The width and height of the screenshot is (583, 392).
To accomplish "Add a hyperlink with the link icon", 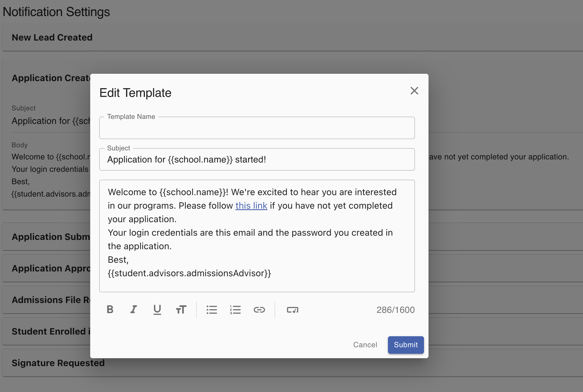I will [259, 309].
